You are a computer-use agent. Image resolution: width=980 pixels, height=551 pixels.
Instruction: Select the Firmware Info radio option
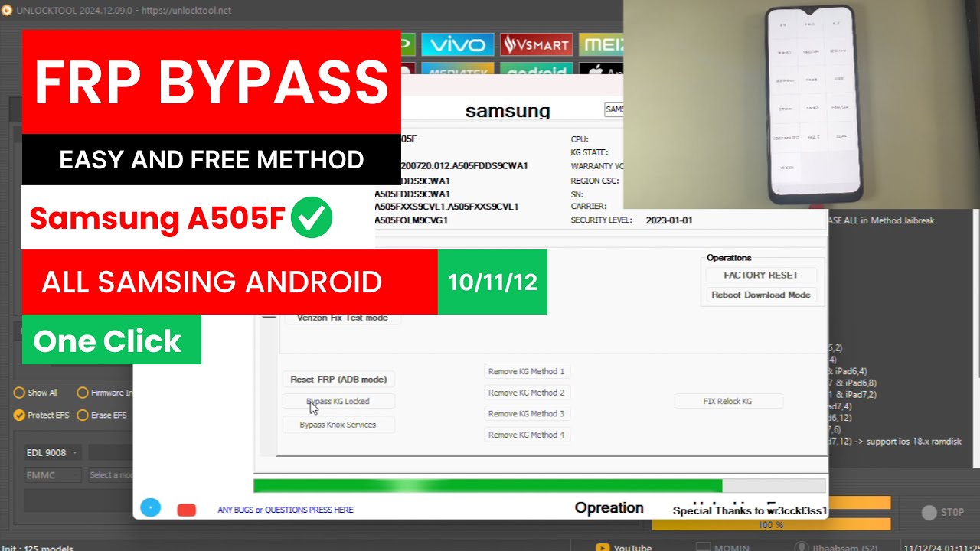click(105, 393)
